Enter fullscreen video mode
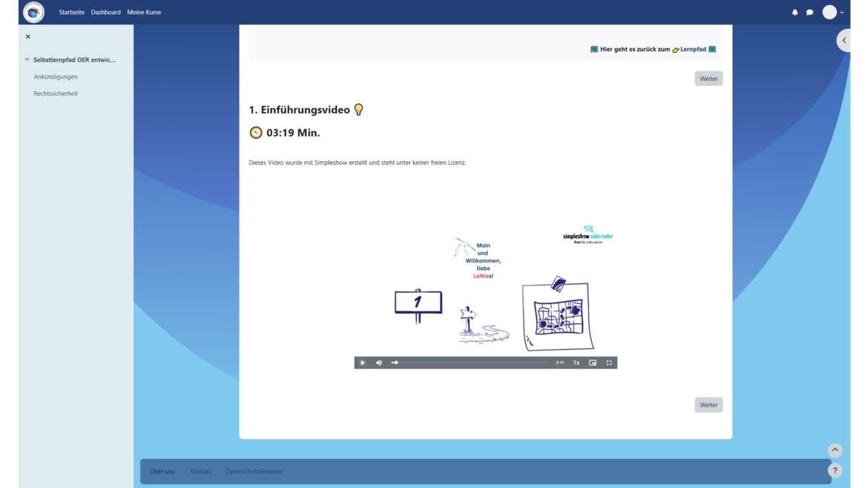The width and height of the screenshot is (868, 488). pos(609,363)
